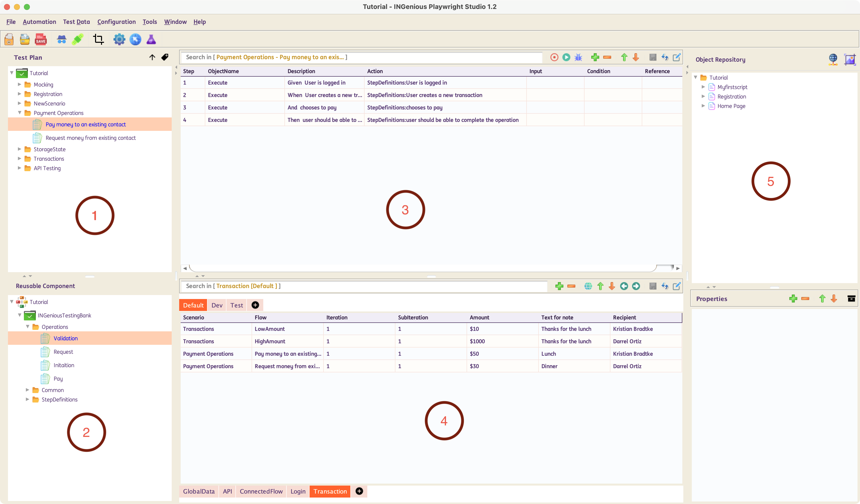Collapse the Payment Operations folder
The height and width of the screenshot is (504, 860).
pos(19,113)
